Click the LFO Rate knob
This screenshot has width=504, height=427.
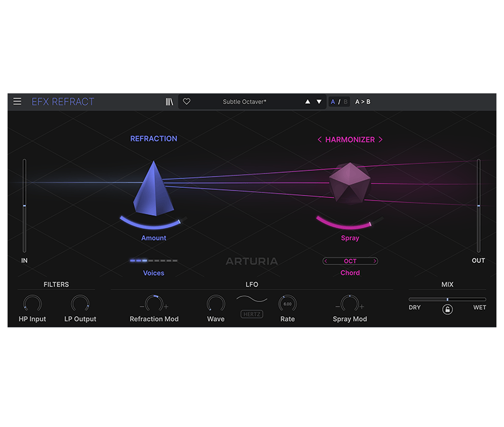pyautogui.click(x=287, y=304)
